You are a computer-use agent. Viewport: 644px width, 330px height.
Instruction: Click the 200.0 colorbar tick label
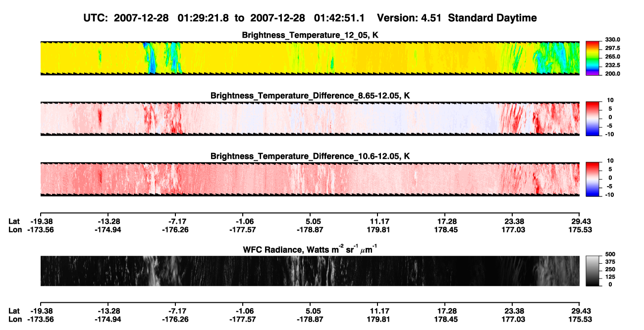click(612, 74)
